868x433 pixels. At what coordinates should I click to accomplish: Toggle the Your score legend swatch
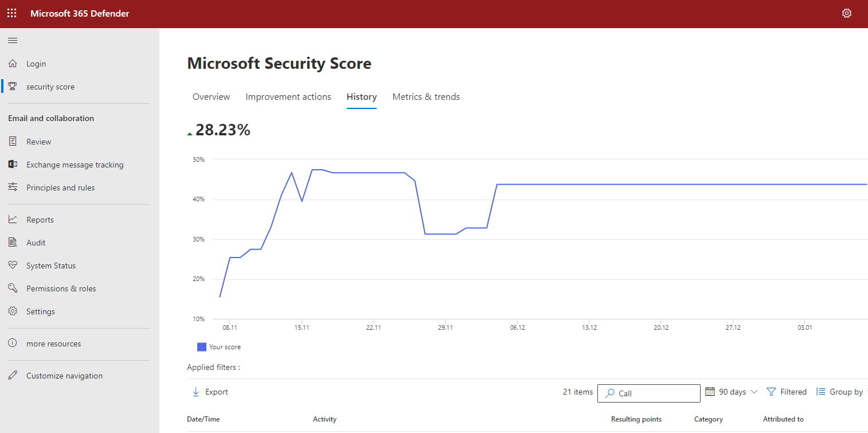click(202, 347)
